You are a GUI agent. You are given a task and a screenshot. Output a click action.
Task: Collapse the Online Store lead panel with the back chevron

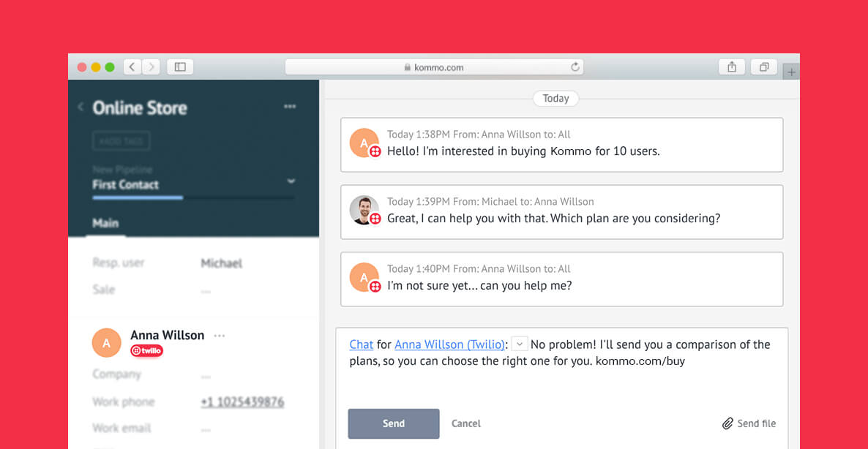tap(81, 107)
